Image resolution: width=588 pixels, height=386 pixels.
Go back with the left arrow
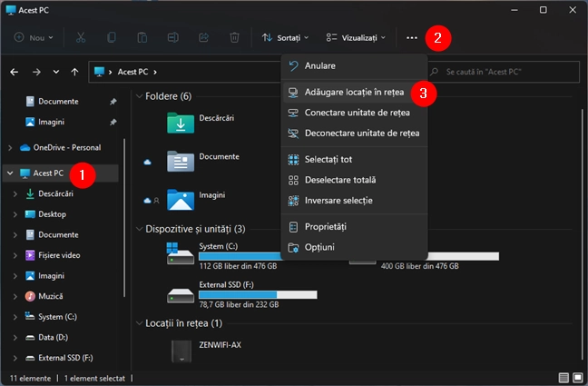click(15, 72)
